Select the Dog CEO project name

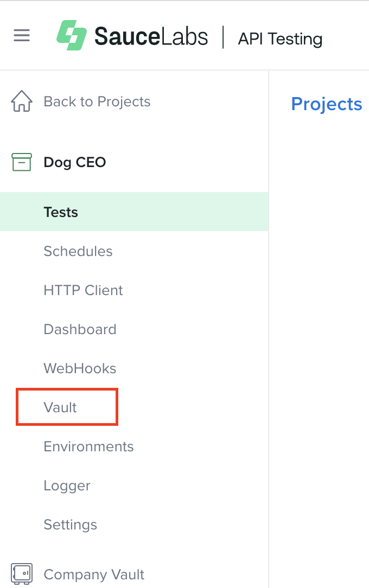[x=74, y=162]
